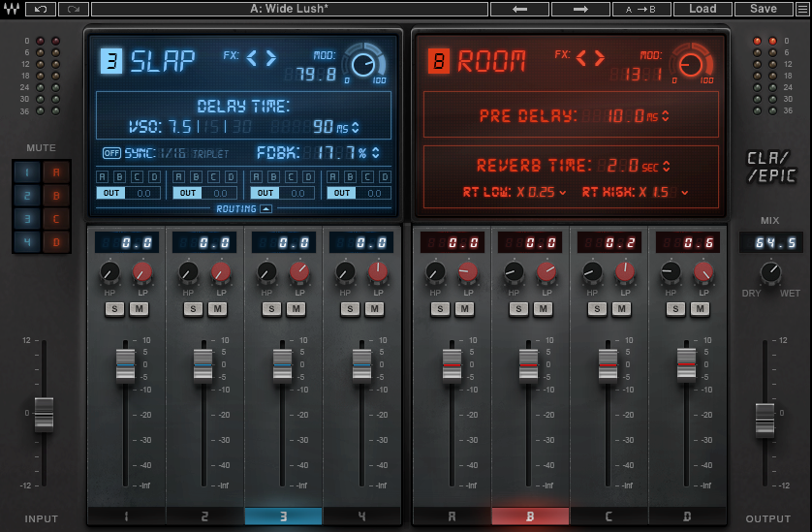
Task: Toggle first routing group's OUT button
Action: [x=110, y=193]
